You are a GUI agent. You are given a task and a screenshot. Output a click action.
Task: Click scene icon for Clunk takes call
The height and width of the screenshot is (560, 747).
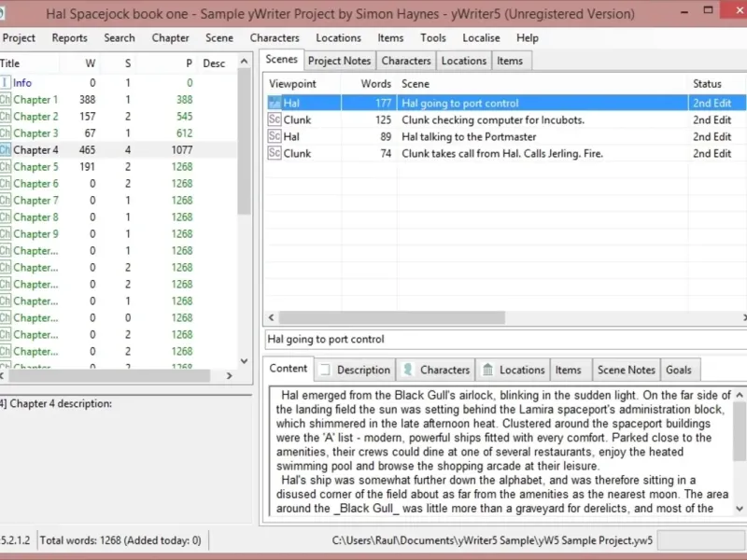click(275, 153)
